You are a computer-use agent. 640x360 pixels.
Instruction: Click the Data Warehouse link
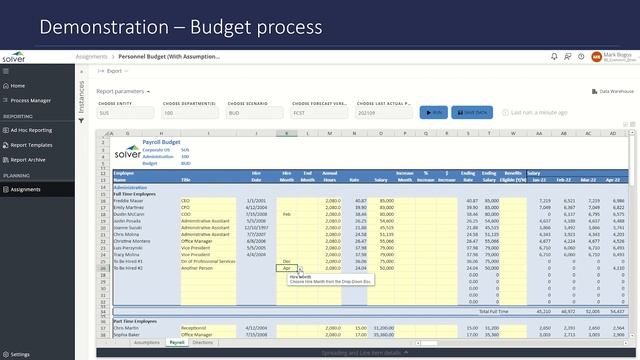click(613, 91)
